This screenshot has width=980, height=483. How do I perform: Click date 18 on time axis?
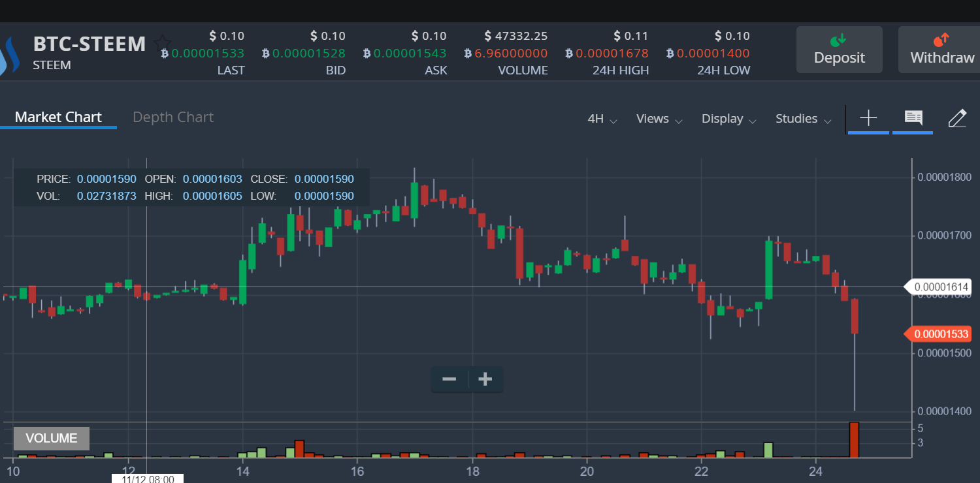pyautogui.click(x=472, y=471)
